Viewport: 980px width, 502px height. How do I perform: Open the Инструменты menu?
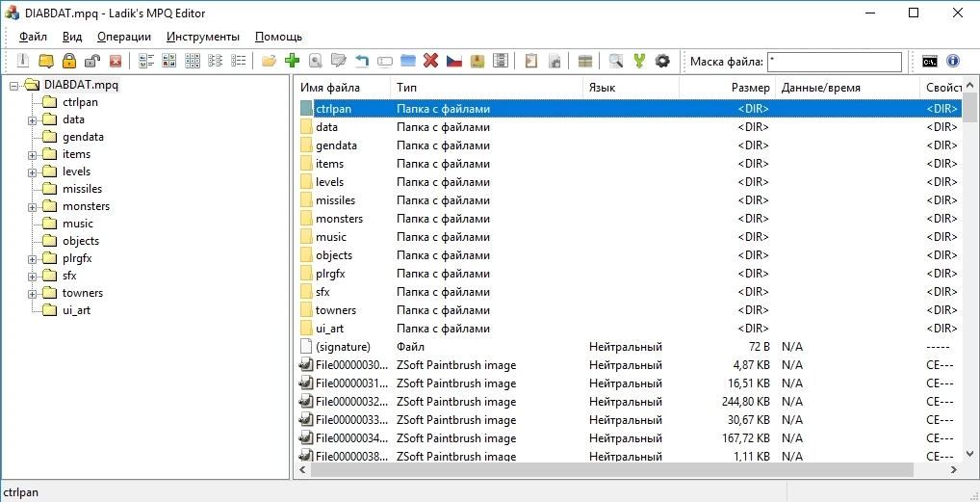(x=203, y=37)
